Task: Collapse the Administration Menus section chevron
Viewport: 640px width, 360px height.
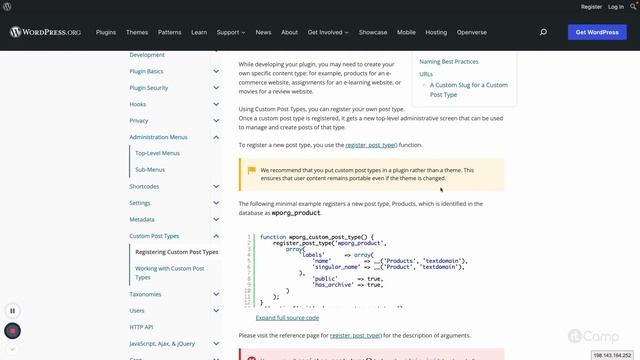Action: (216, 137)
